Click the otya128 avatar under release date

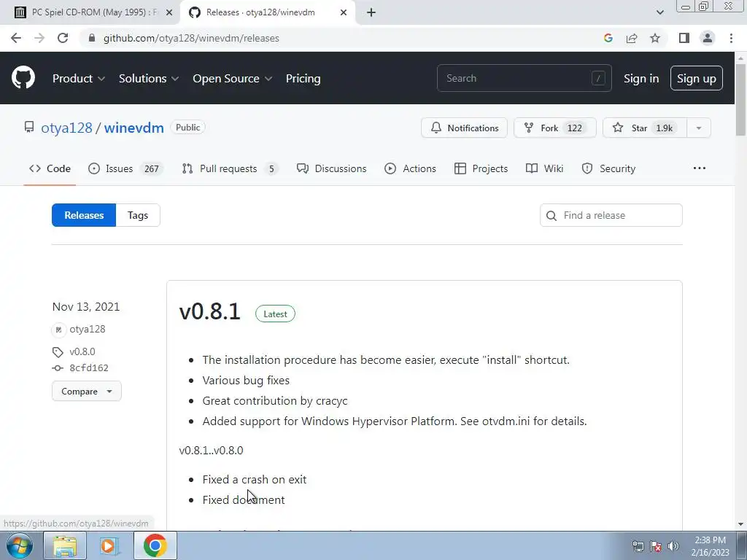point(58,330)
